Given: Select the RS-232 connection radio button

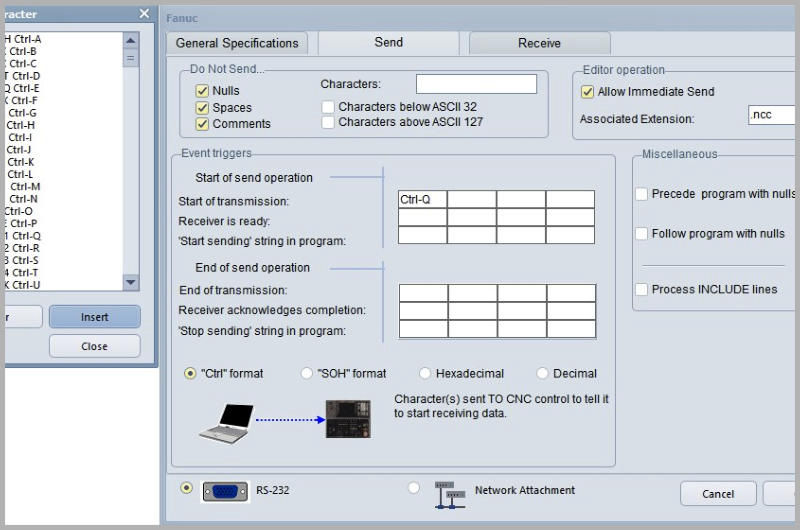Looking at the screenshot, I should coord(186,488).
